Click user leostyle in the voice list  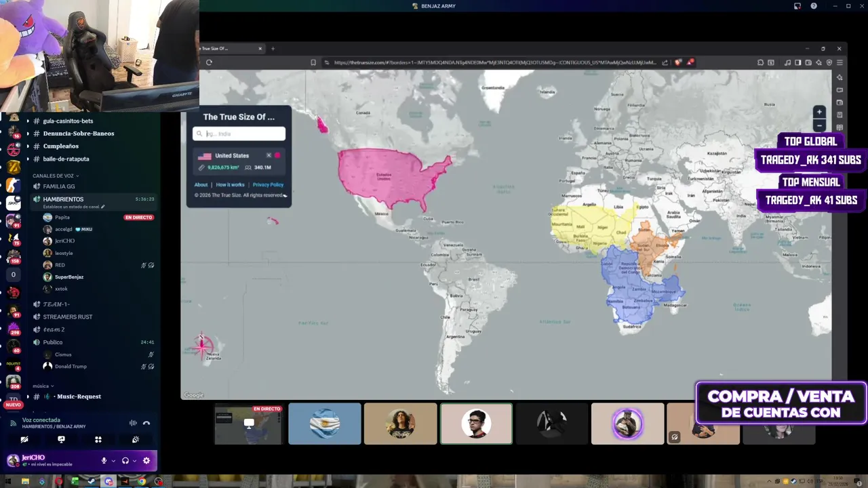tap(64, 253)
